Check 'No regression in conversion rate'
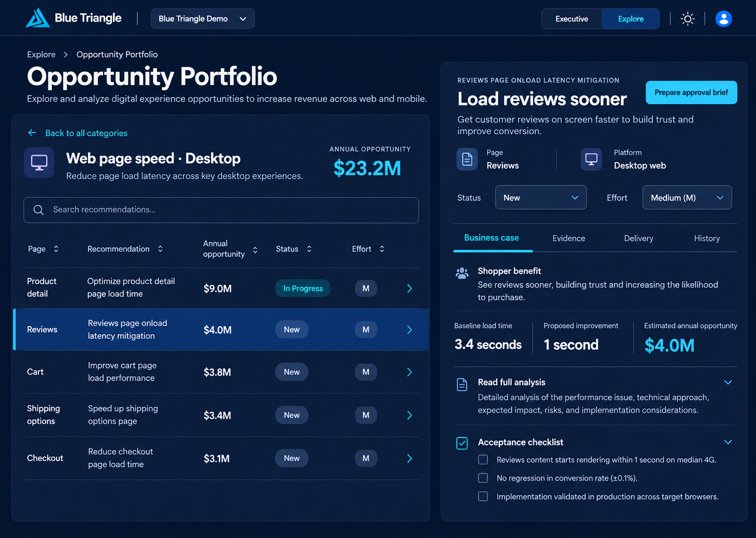756x538 pixels. pyautogui.click(x=483, y=478)
